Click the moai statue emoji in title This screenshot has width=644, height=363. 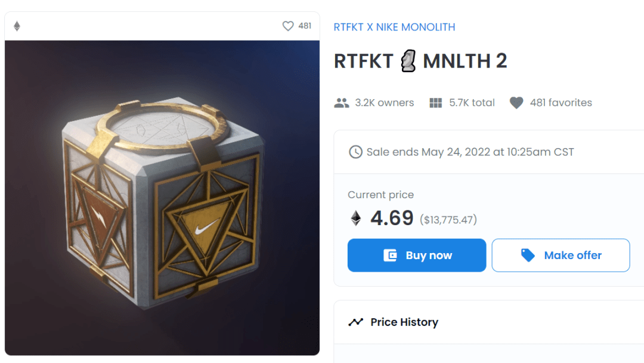coord(408,61)
